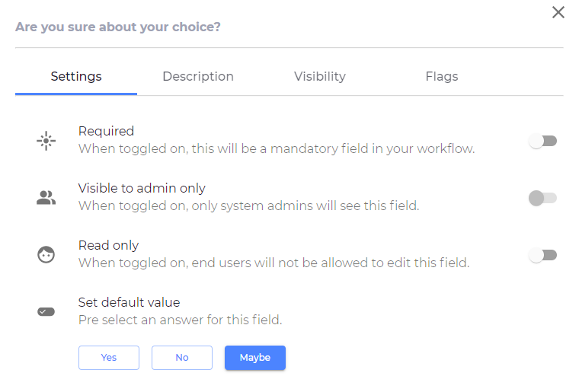Screen dimensions: 579x392
Task: Click the 'Read only' setting label text
Action: pos(108,245)
